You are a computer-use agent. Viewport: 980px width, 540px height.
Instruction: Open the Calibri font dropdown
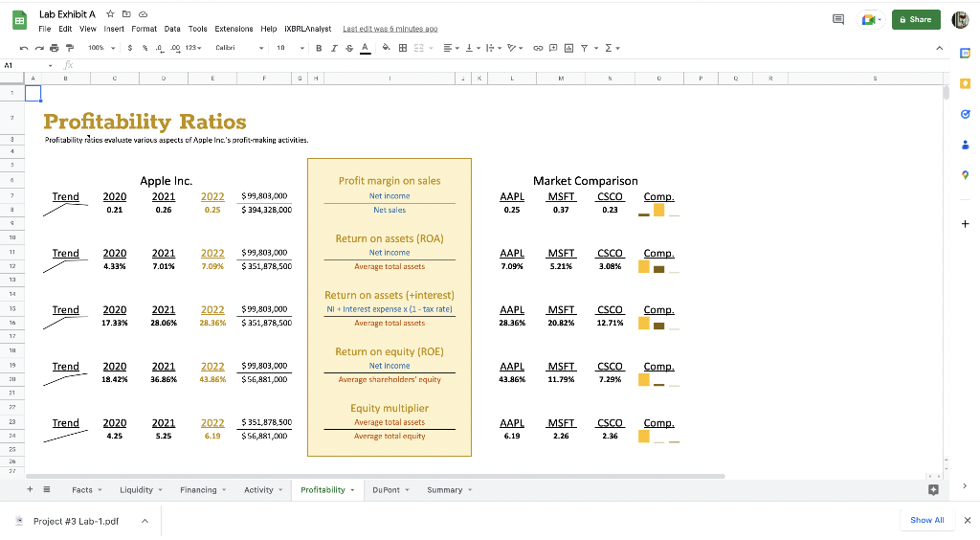pos(238,48)
